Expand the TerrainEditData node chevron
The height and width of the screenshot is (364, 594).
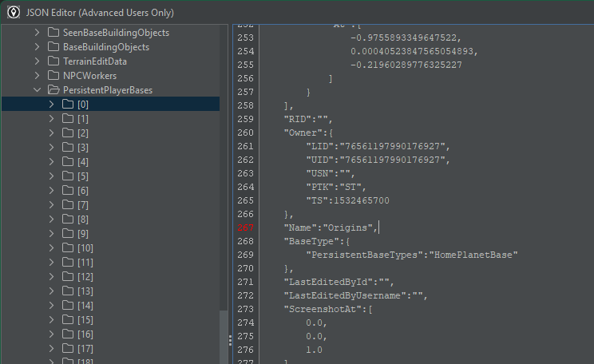[x=37, y=61]
